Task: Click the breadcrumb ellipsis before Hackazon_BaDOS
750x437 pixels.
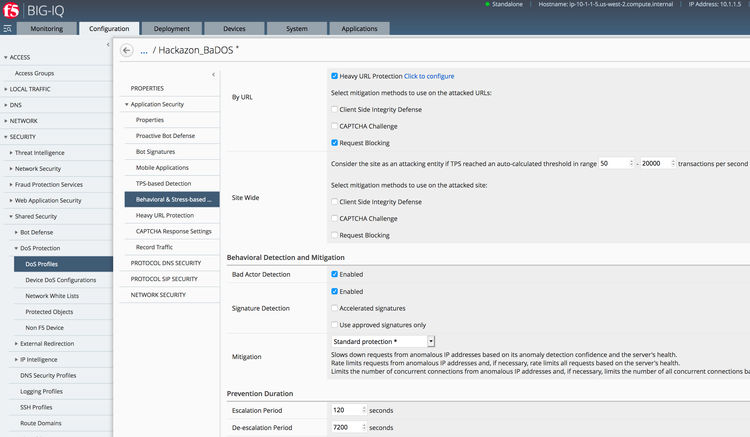Action: coord(144,49)
